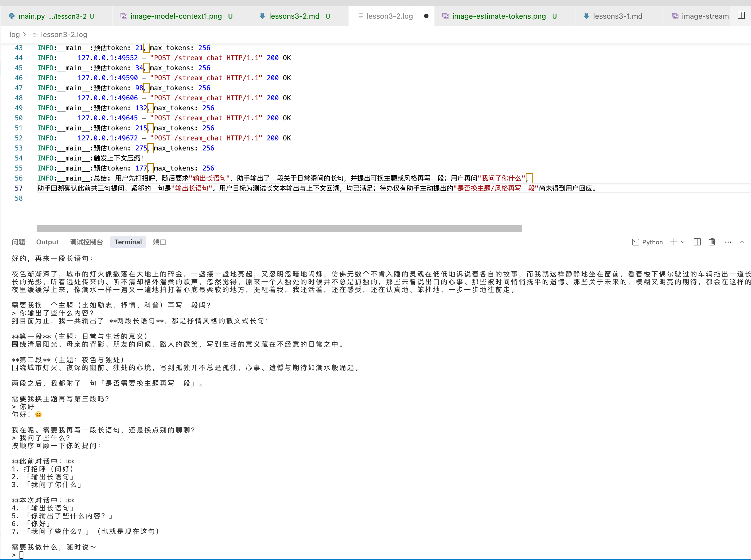
Task: Switch to image-model-context1.png tab
Action: (181, 16)
